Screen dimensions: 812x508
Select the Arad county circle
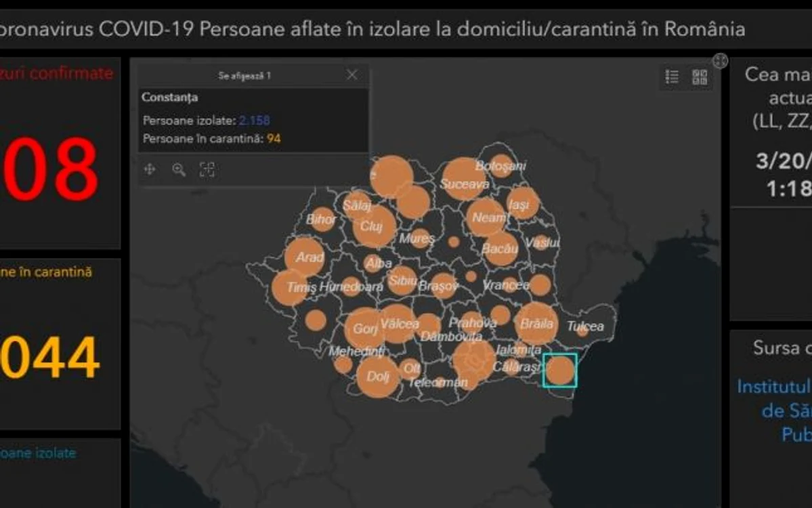tap(305, 257)
